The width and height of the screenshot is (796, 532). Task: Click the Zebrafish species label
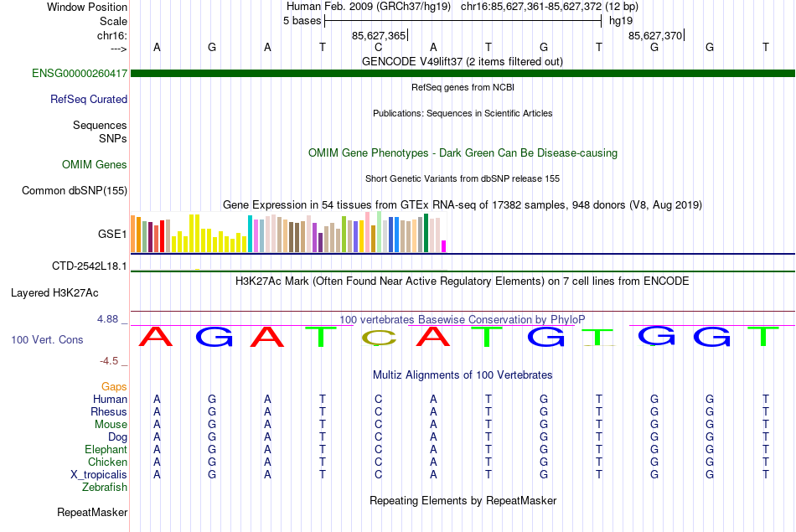pyautogui.click(x=105, y=488)
